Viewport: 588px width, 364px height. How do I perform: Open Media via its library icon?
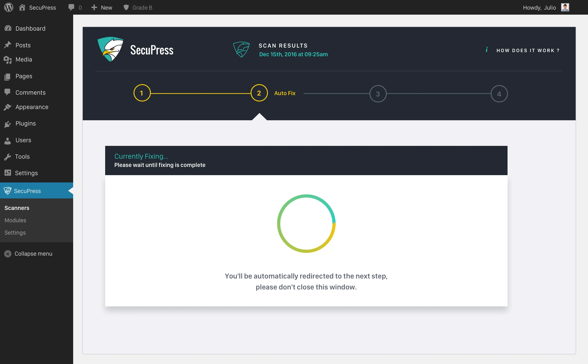coord(8,59)
